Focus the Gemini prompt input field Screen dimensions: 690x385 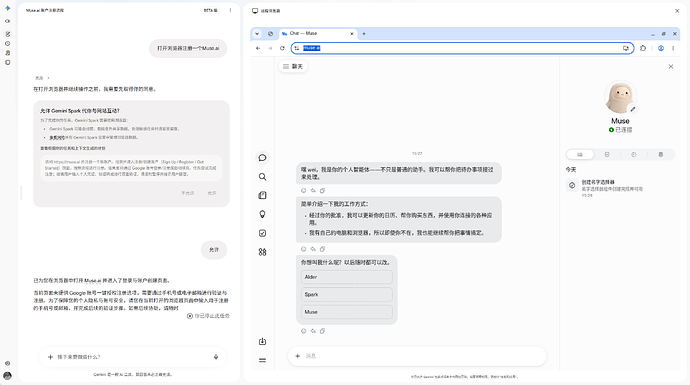(x=132, y=357)
